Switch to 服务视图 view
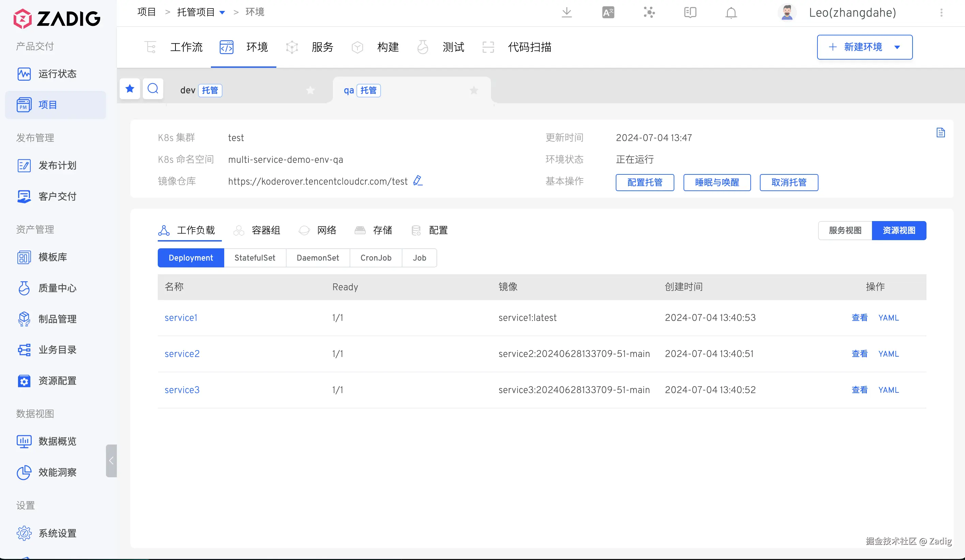This screenshot has width=965, height=560. (x=845, y=230)
